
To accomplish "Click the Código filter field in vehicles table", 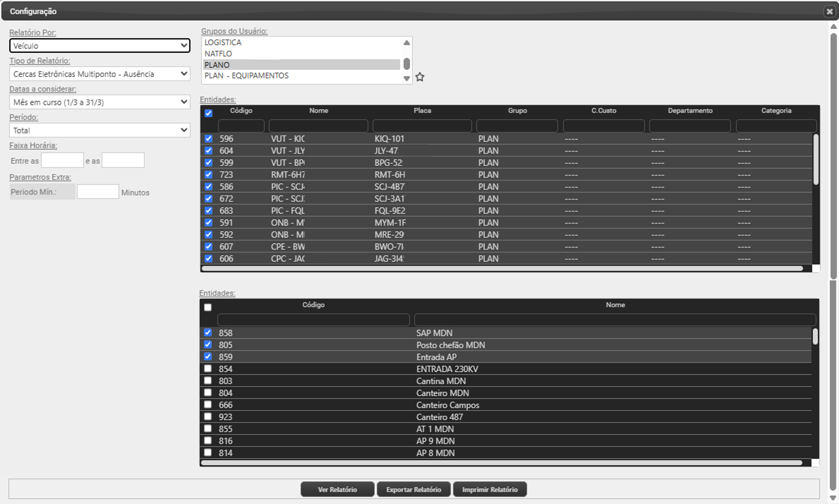I will 241,126.
